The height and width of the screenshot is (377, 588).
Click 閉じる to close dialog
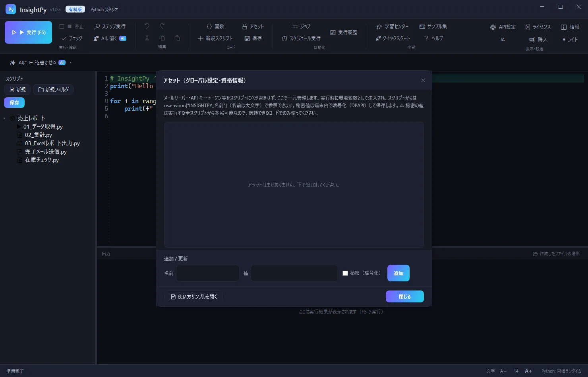pos(405,296)
